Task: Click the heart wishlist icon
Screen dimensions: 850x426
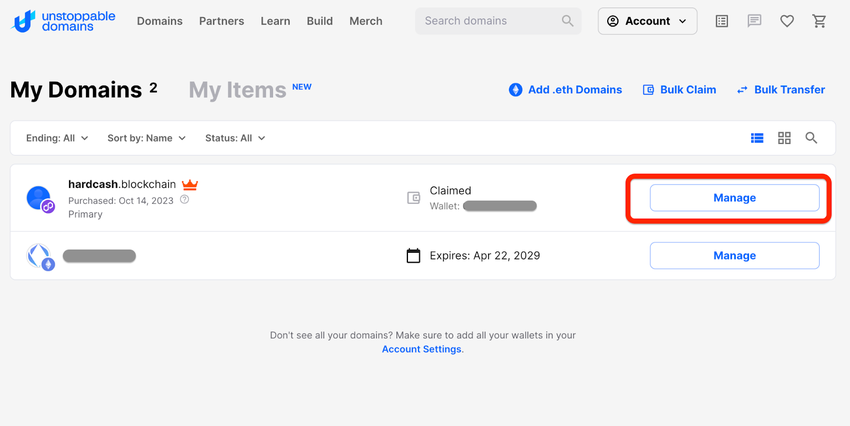Action: point(787,21)
